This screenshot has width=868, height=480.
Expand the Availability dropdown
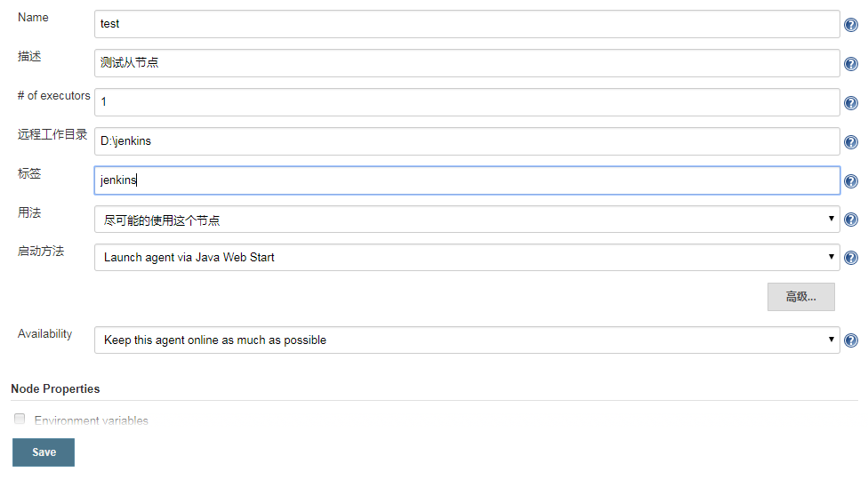click(x=467, y=340)
